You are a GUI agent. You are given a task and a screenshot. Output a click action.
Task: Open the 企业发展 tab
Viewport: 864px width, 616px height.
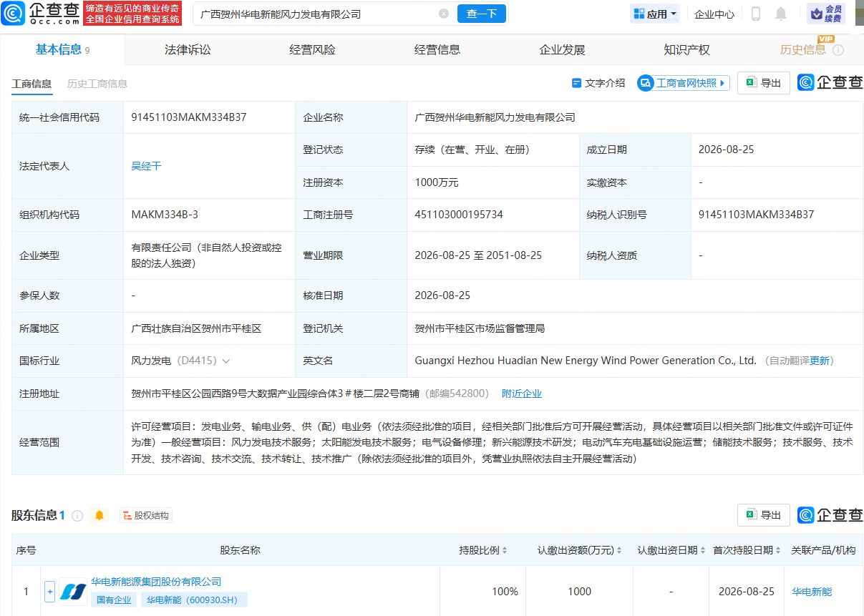pyautogui.click(x=562, y=49)
